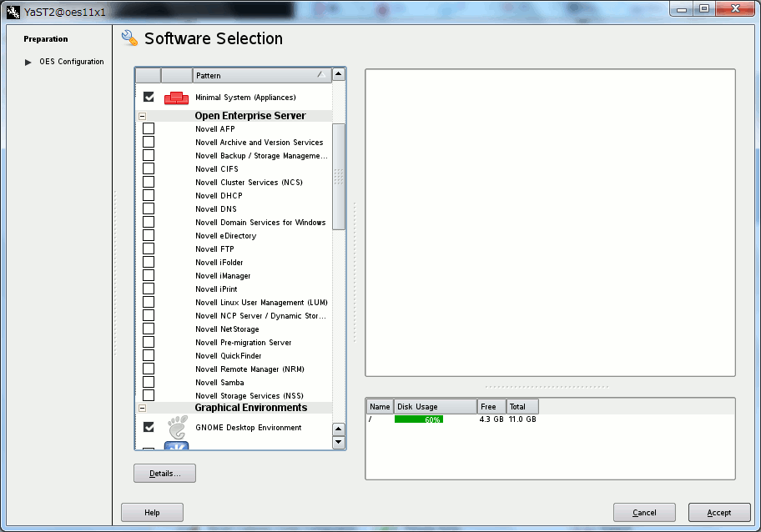Select the GNOME Desktop Environment label
This screenshot has height=532, width=761.
[x=248, y=427]
